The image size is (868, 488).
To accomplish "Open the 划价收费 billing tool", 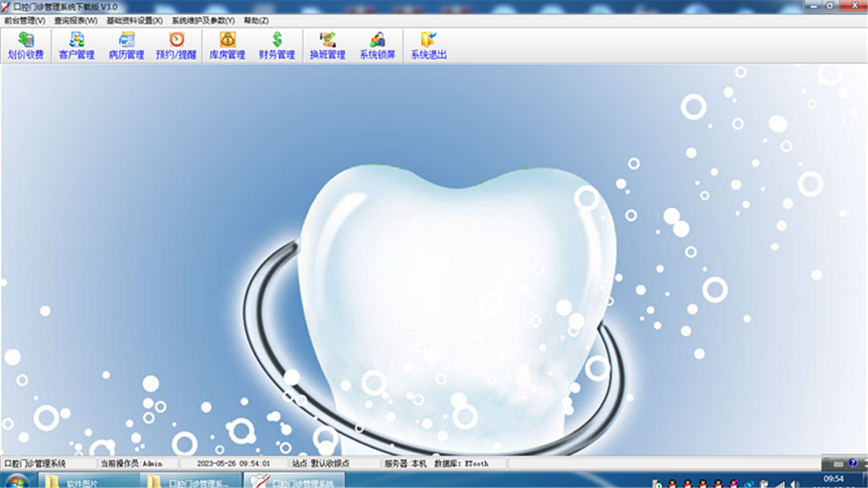I will pos(26,46).
